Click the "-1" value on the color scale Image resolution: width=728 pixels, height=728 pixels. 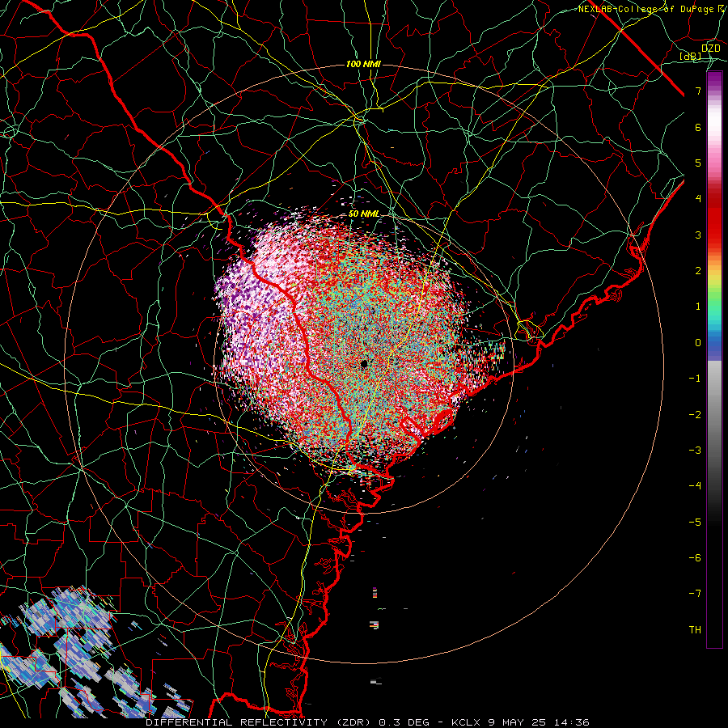(695, 379)
